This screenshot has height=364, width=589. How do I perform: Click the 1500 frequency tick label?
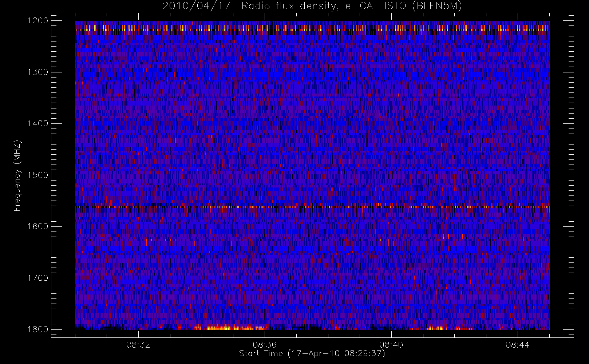pyautogui.click(x=38, y=175)
